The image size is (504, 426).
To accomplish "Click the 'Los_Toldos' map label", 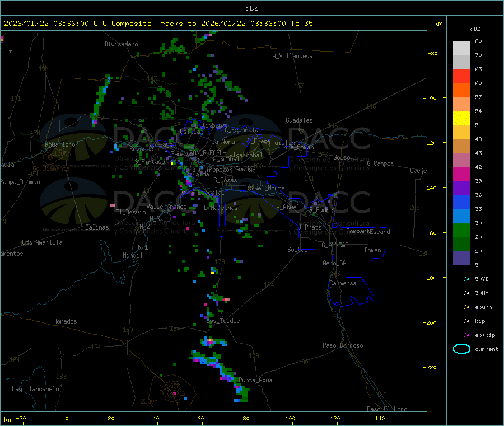I will click(223, 321).
